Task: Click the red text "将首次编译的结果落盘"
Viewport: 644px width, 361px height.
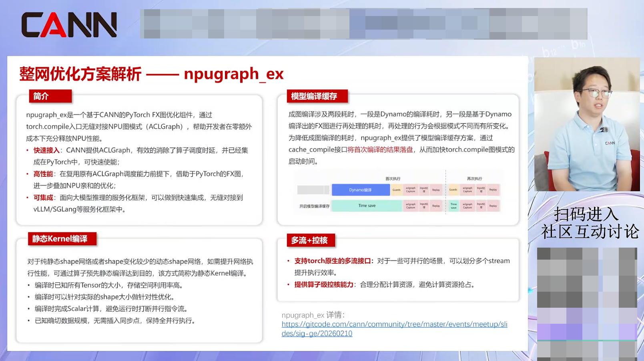Action: coord(380,149)
